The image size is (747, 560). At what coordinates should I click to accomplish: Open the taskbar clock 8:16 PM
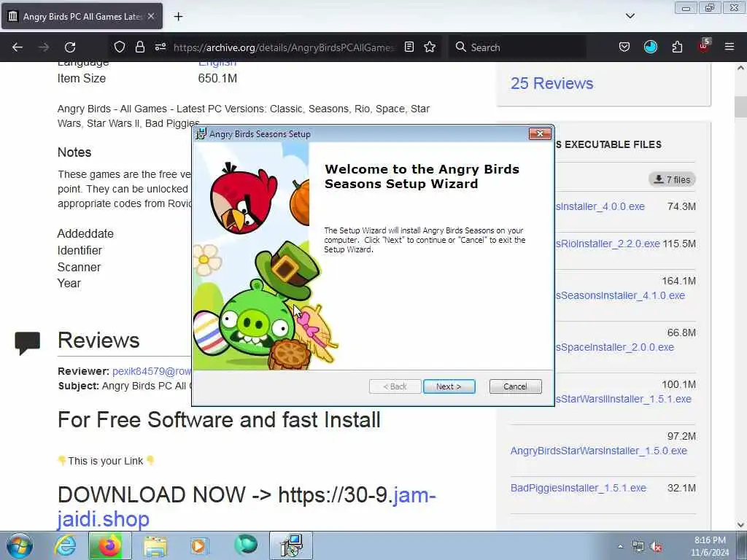click(710, 546)
